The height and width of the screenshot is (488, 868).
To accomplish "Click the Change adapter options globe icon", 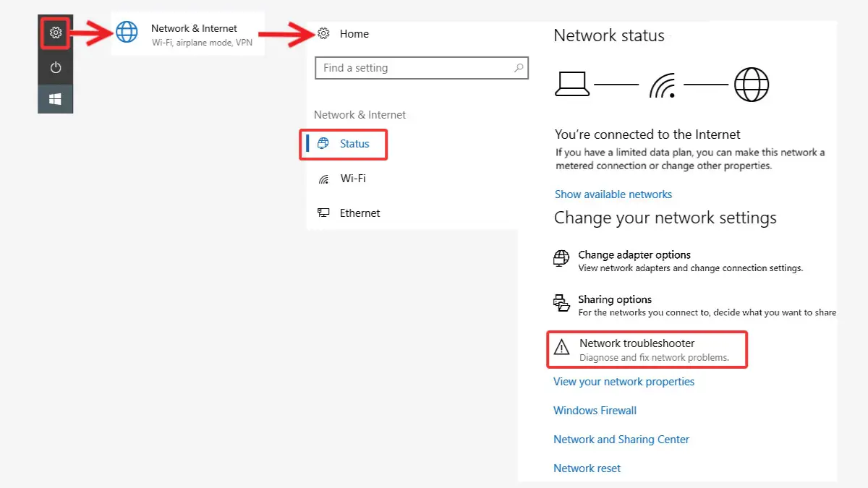I will click(561, 258).
